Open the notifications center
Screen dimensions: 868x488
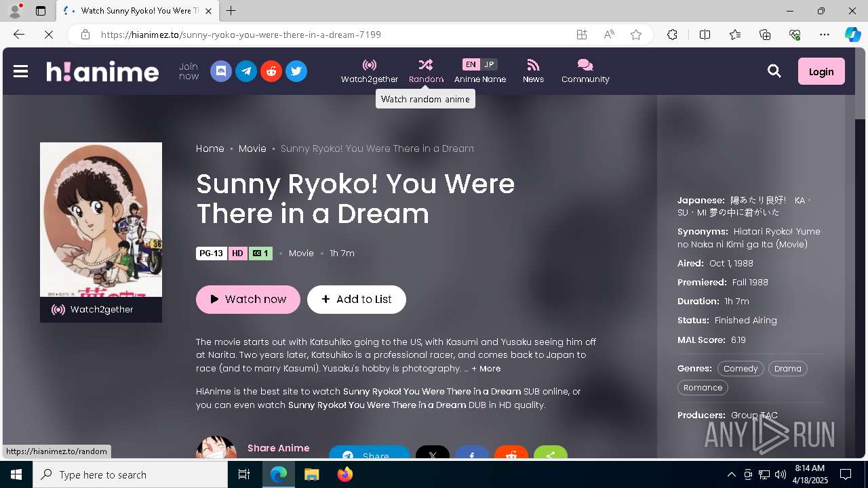(x=846, y=474)
